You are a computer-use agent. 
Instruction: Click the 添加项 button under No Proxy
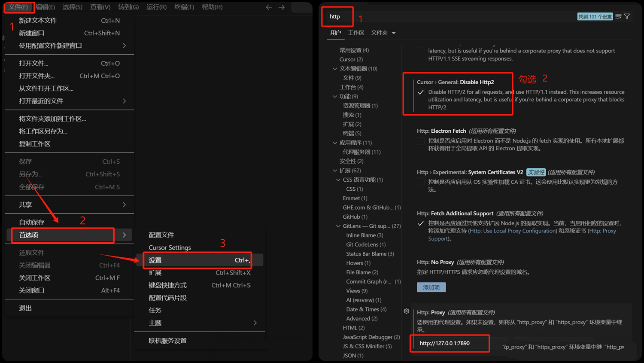(431, 287)
